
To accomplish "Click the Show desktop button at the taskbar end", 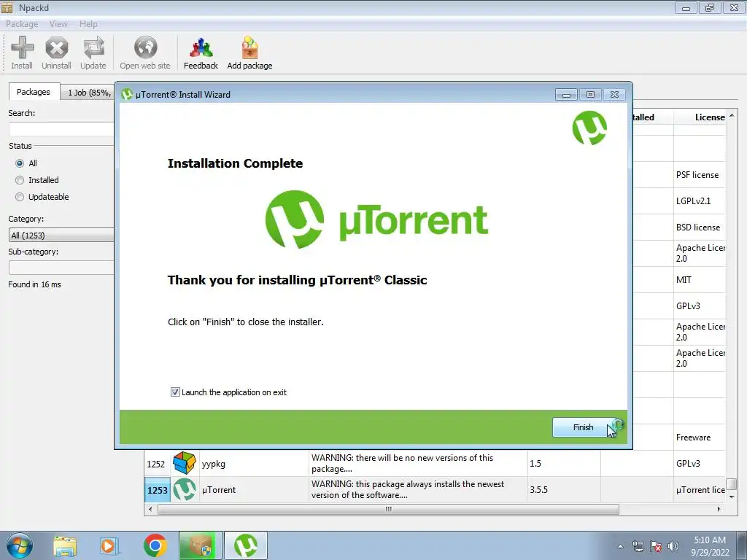I will 742,545.
